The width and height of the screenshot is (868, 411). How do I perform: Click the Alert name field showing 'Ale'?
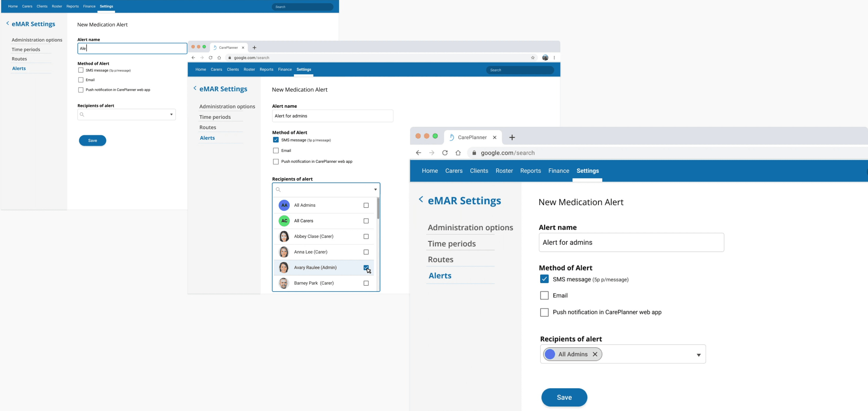coord(132,49)
